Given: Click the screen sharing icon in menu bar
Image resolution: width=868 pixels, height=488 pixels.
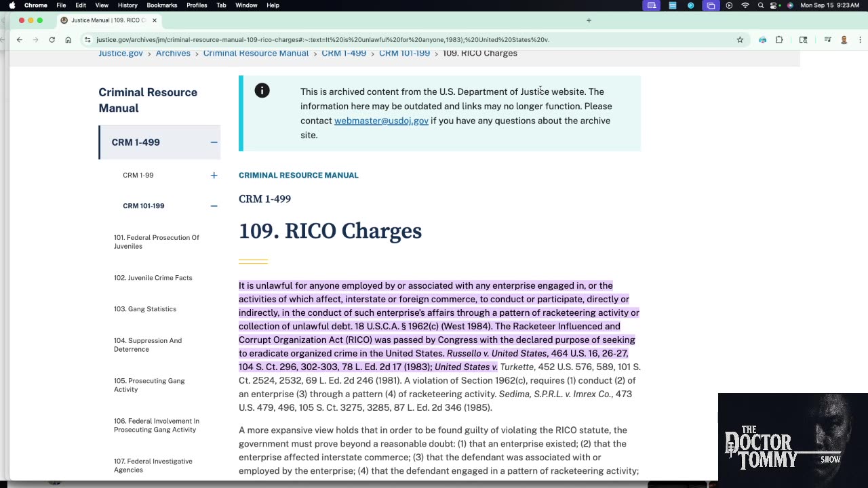Looking at the screenshot, I should (652, 5).
